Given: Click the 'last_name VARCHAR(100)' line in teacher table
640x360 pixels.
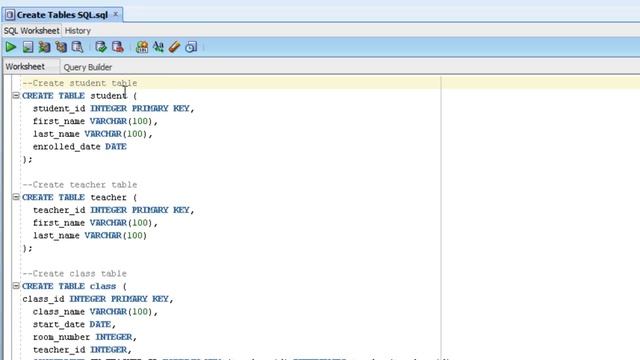Looking at the screenshot, I should tap(90, 236).
